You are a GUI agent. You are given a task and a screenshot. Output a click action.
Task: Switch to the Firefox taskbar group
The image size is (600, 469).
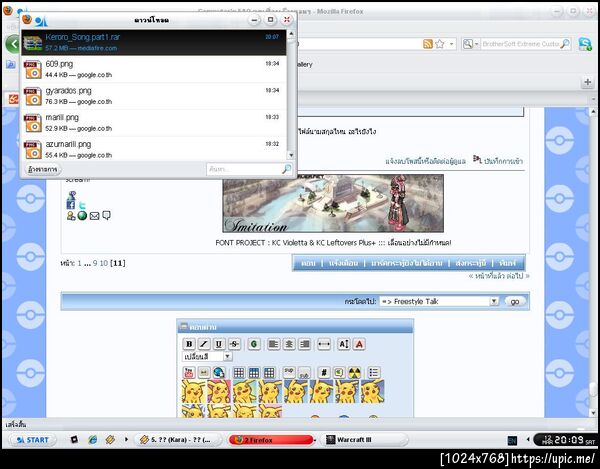271,440
